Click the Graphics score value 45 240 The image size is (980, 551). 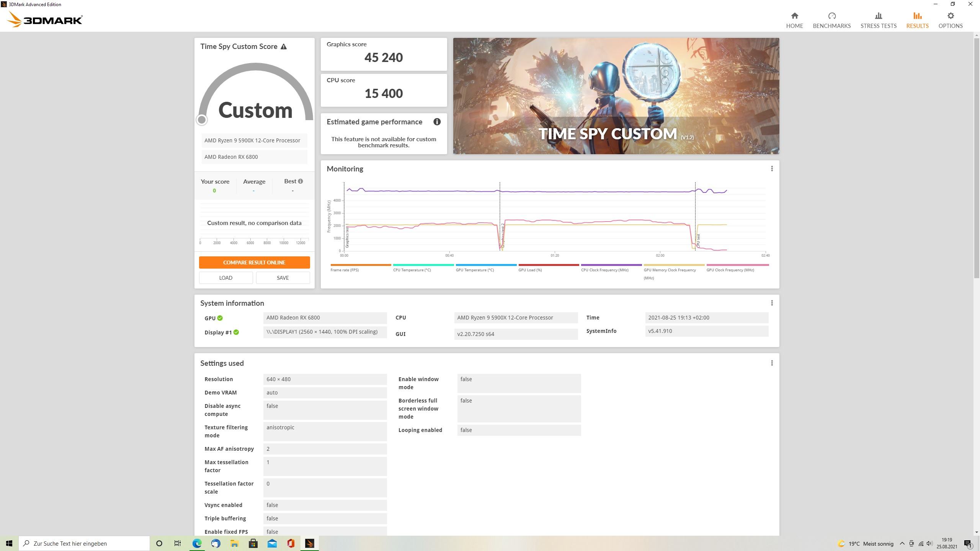(384, 57)
